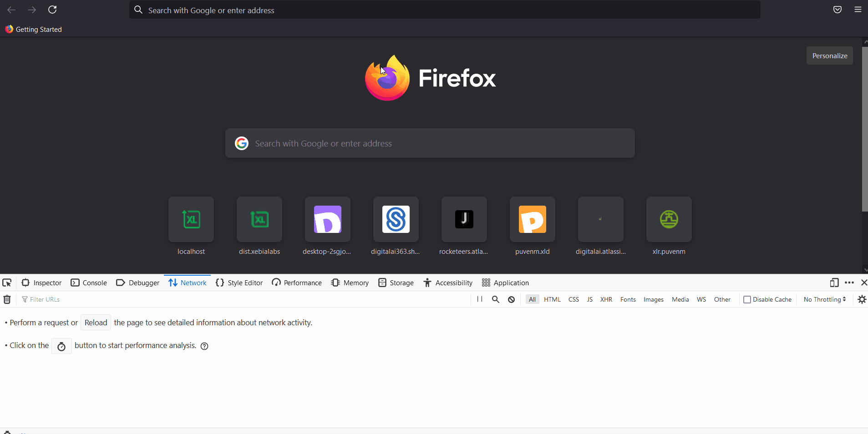Filter requests by Fonts
This screenshot has height=434, width=868.
[x=628, y=299]
